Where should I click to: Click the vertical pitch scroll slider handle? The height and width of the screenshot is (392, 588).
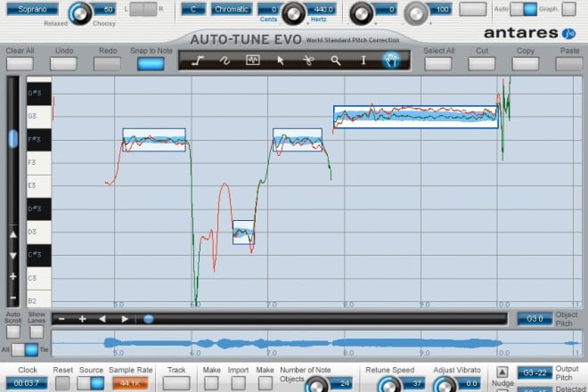[x=12, y=138]
